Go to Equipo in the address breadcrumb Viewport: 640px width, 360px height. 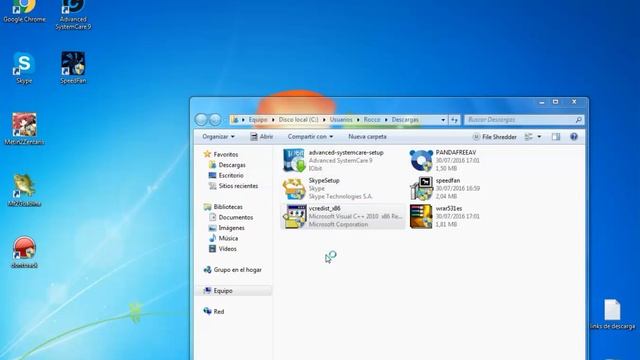258,120
